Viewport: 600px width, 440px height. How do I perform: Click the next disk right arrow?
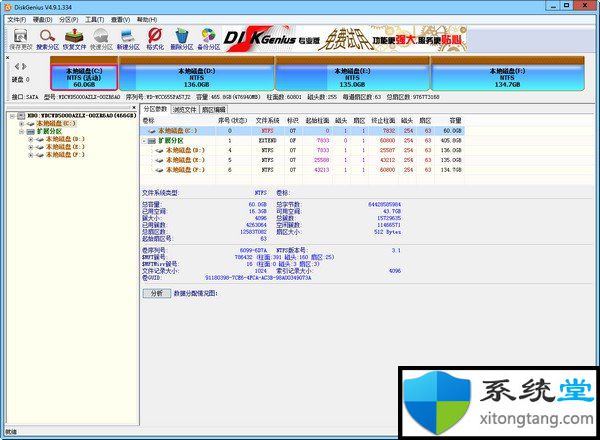pos(24,67)
